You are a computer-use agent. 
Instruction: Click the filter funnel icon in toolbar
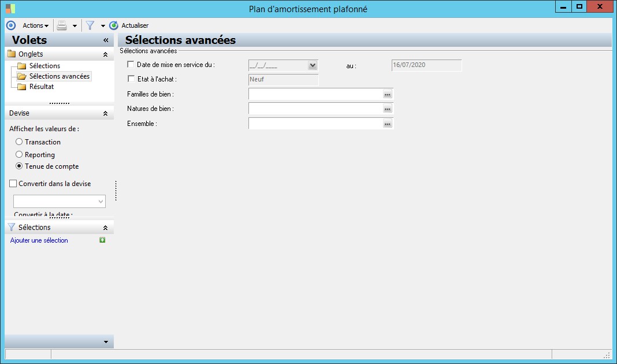[90, 25]
